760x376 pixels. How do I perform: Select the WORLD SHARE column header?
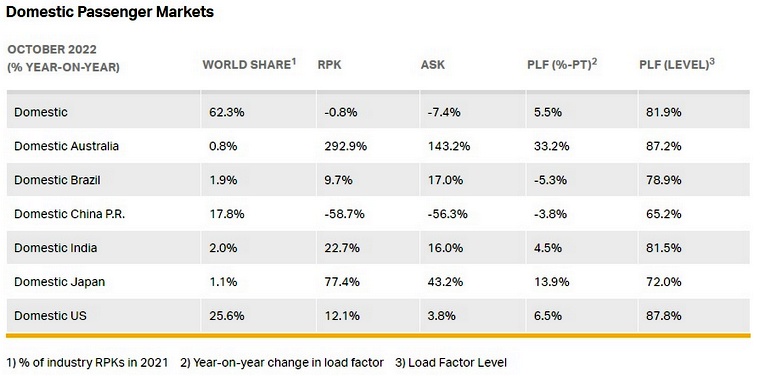click(249, 64)
